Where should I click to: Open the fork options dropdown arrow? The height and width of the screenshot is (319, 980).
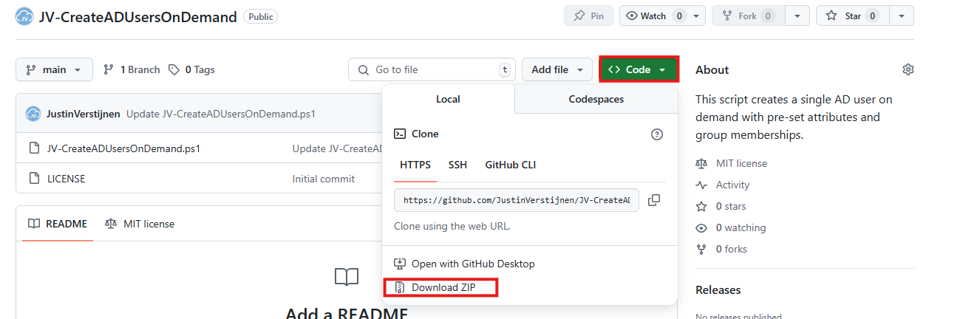[x=797, y=16]
